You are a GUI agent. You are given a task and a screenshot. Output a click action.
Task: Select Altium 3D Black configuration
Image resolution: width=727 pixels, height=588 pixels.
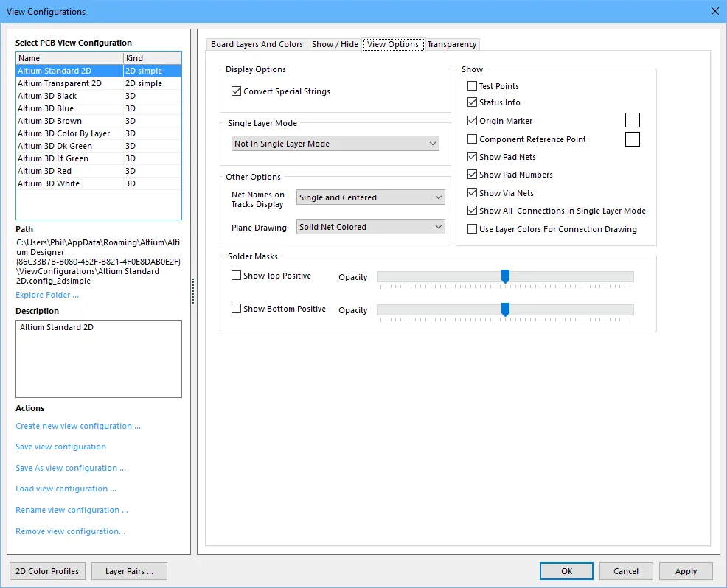[x=99, y=96]
